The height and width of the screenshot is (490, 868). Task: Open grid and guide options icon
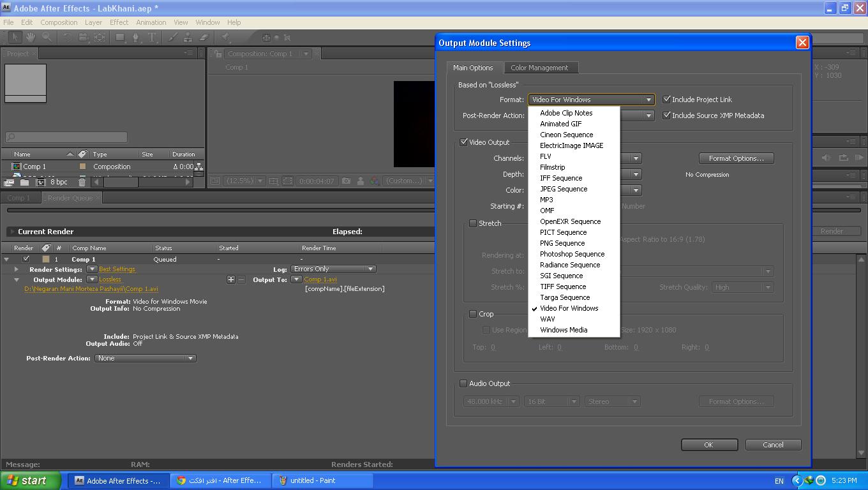pyautogui.click(x=273, y=181)
